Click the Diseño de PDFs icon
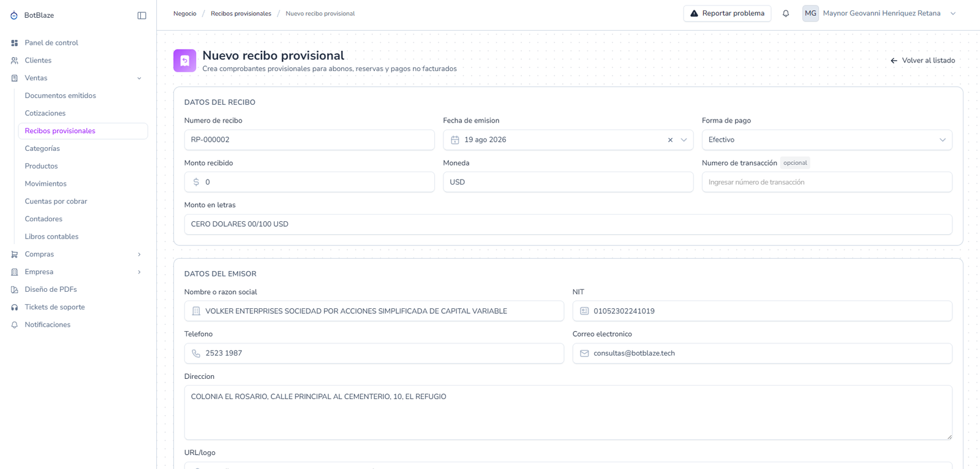Image resolution: width=980 pixels, height=469 pixels. [15, 289]
